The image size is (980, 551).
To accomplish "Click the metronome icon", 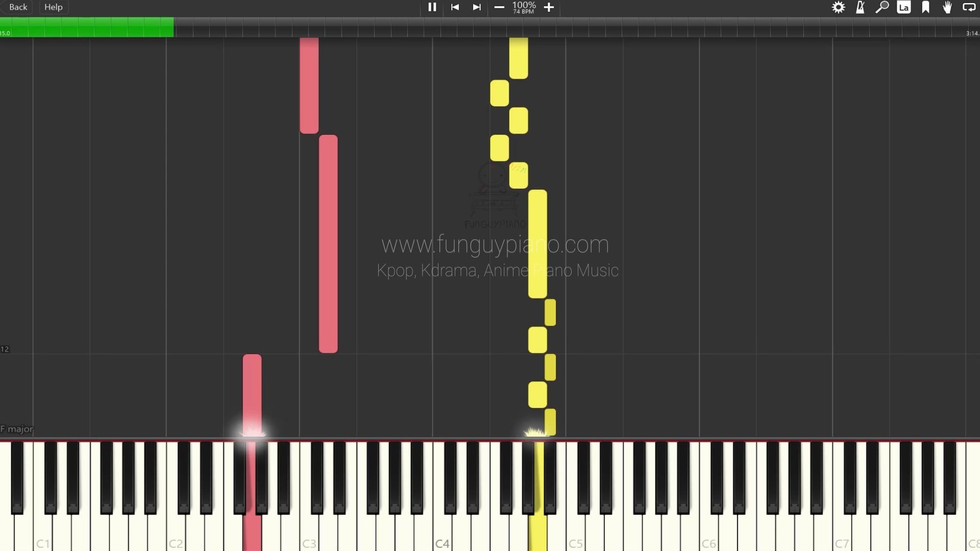I will pyautogui.click(x=860, y=8).
